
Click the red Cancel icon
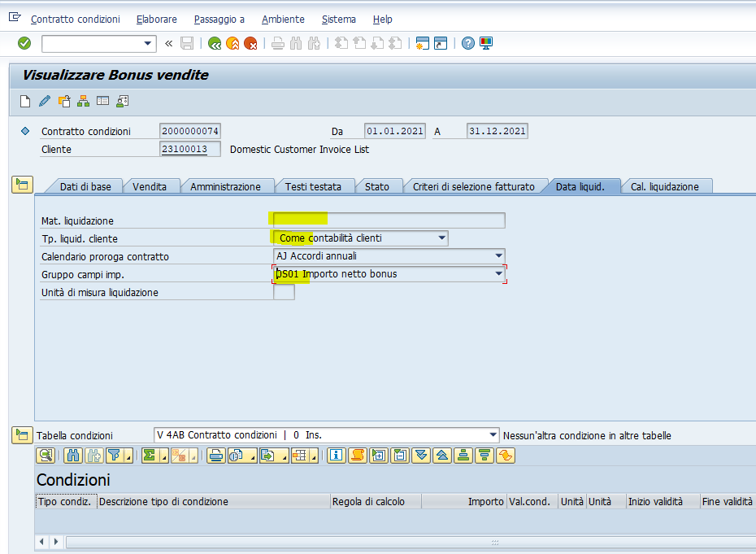point(250,43)
